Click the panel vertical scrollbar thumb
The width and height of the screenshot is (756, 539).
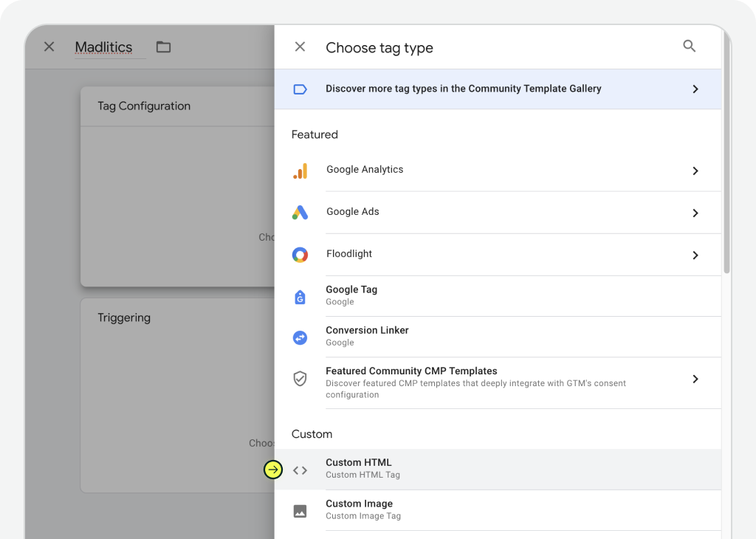(x=726, y=151)
